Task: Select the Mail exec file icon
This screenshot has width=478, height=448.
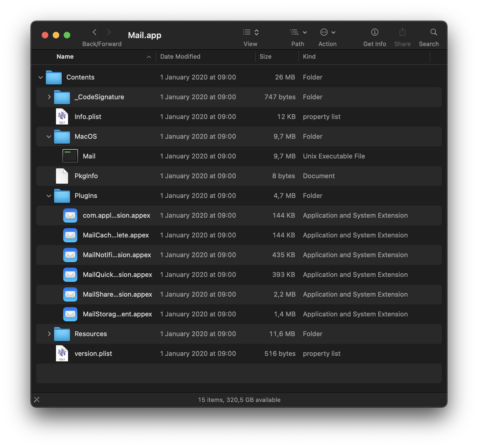Action: pyautogui.click(x=70, y=156)
